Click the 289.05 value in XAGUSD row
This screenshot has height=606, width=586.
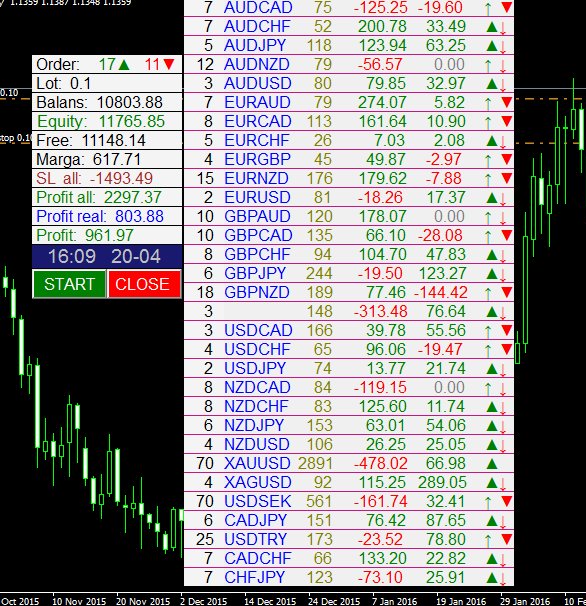point(442,482)
